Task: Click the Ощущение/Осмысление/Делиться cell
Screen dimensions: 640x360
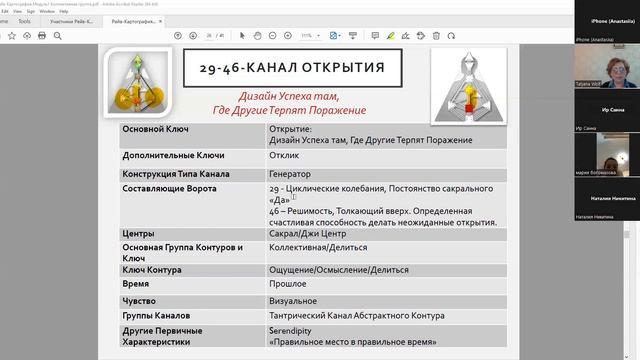Action: click(339, 270)
